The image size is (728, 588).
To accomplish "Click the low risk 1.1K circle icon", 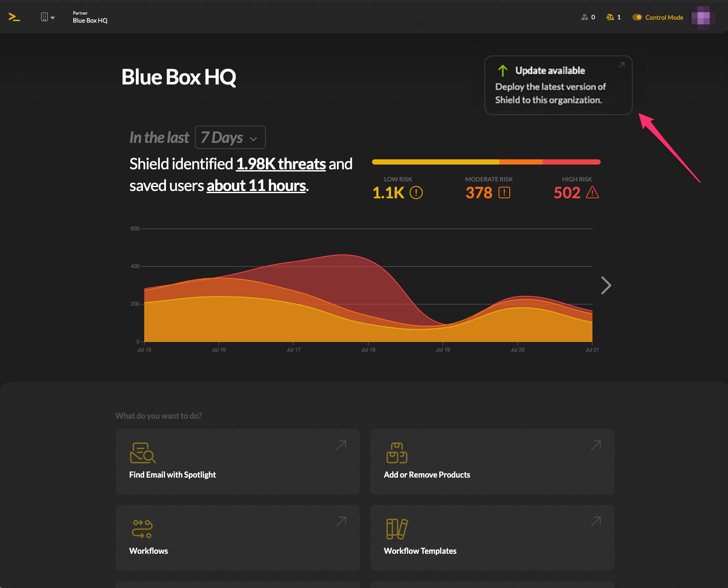I will tap(416, 193).
